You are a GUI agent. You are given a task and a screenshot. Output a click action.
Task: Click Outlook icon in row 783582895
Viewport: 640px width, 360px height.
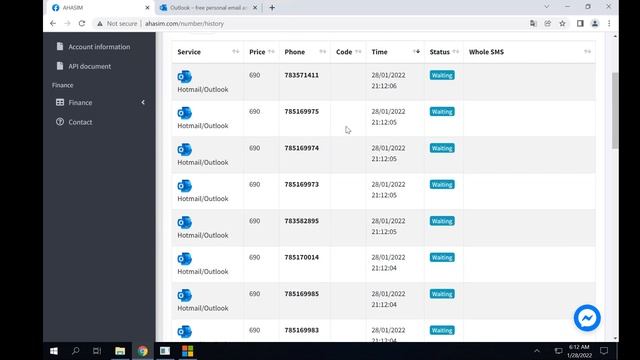pos(184,222)
